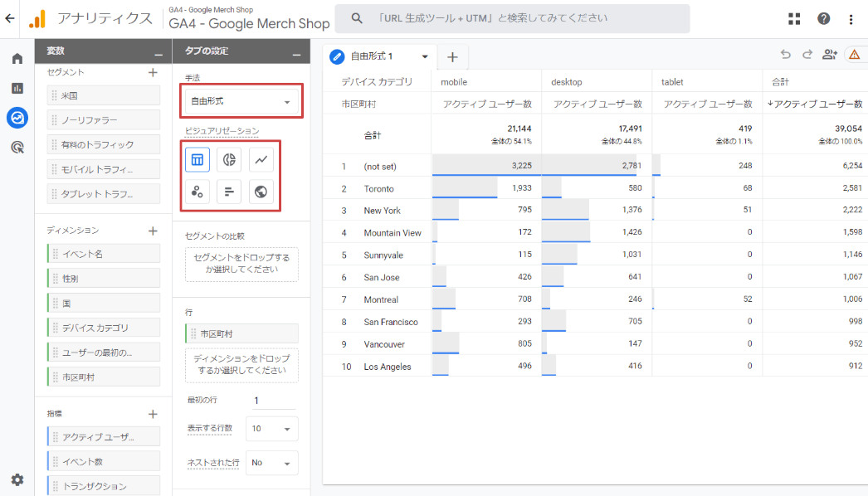Click the Los Angeles row label
This screenshot has width=868, height=496.
pyautogui.click(x=388, y=367)
